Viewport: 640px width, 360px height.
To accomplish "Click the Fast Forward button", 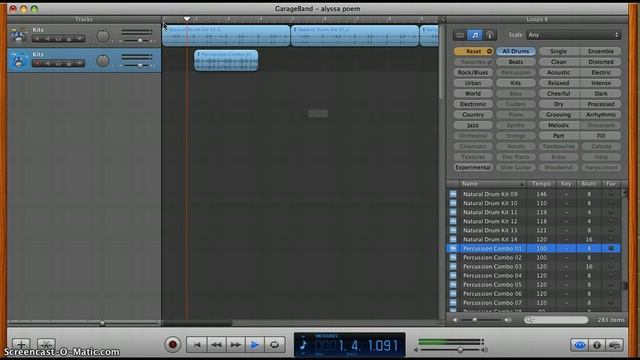I will pos(236,345).
